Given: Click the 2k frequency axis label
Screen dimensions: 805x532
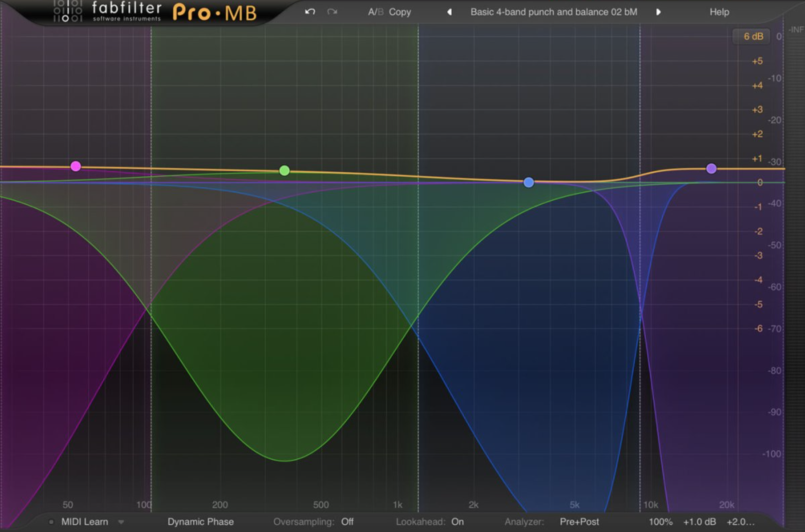Looking at the screenshot, I should (x=474, y=505).
